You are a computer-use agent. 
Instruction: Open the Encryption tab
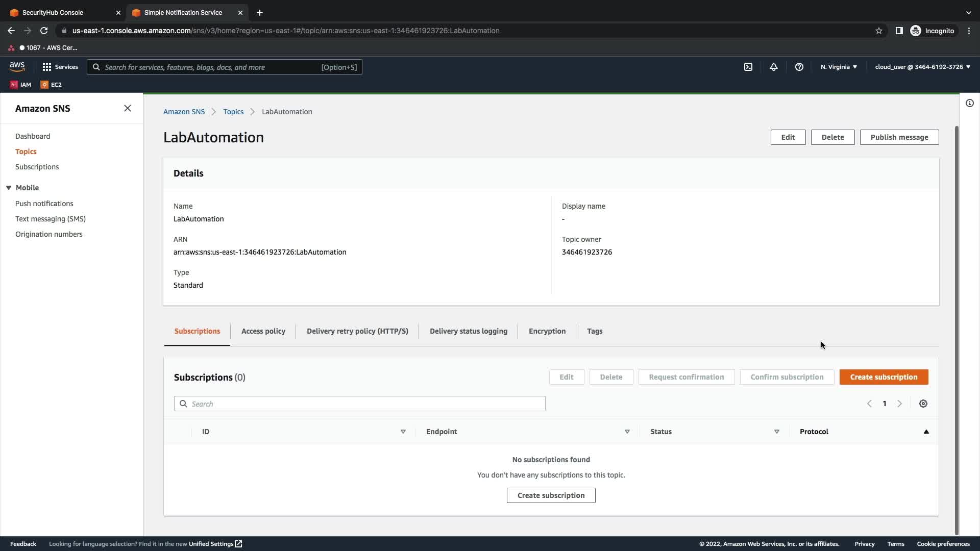point(547,331)
